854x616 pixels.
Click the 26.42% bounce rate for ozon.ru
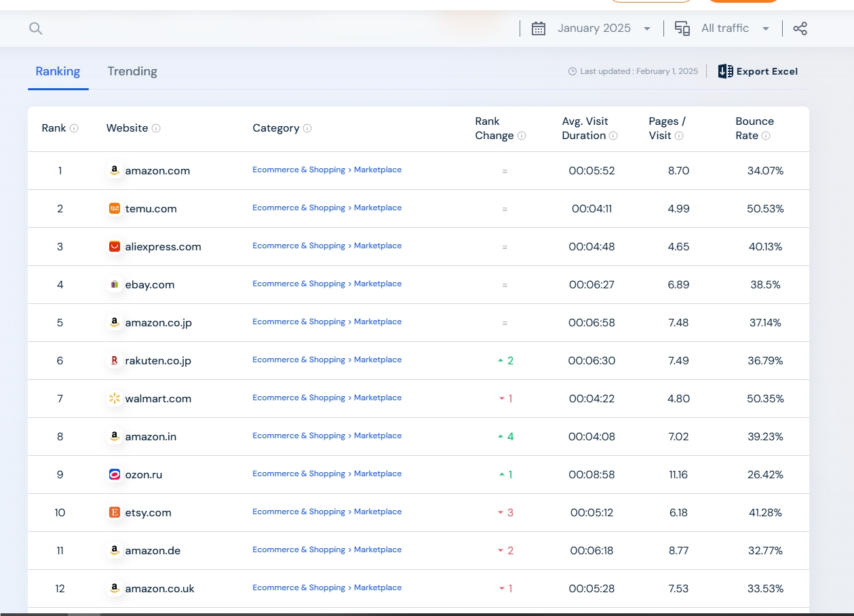pyautogui.click(x=765, y=475)
